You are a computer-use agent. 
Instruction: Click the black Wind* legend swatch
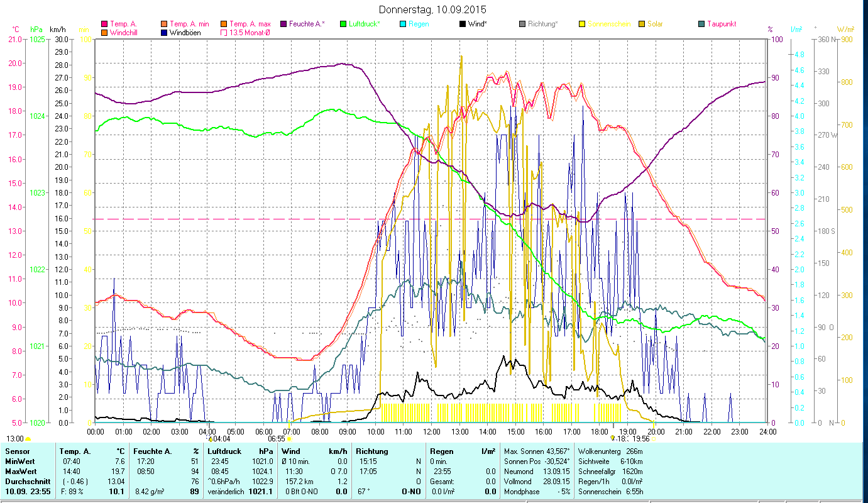pos(463,24)
